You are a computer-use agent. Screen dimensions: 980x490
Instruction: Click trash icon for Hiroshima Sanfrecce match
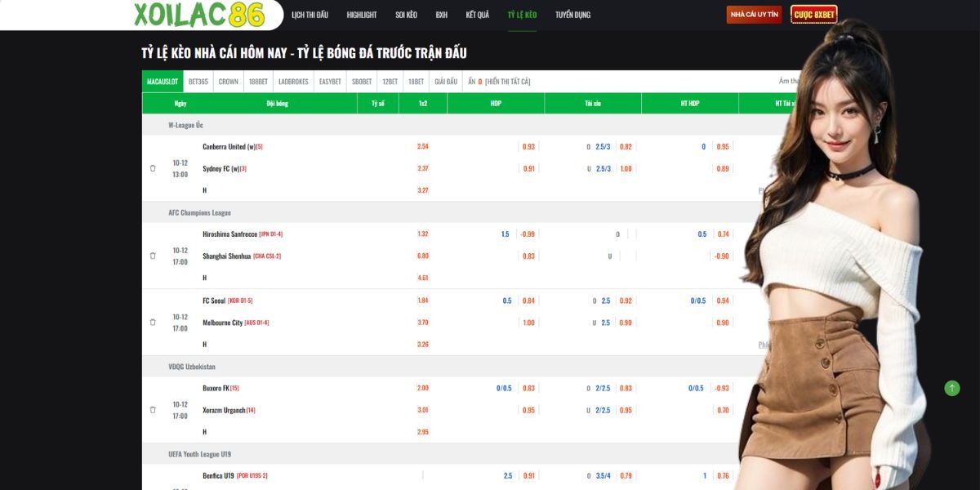153,256
